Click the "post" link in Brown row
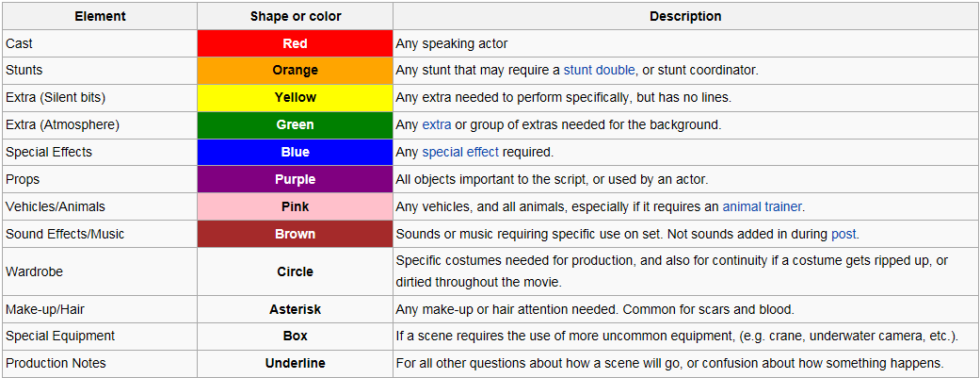The width and height of the screenshot is (980, 378). click(843, 235)
